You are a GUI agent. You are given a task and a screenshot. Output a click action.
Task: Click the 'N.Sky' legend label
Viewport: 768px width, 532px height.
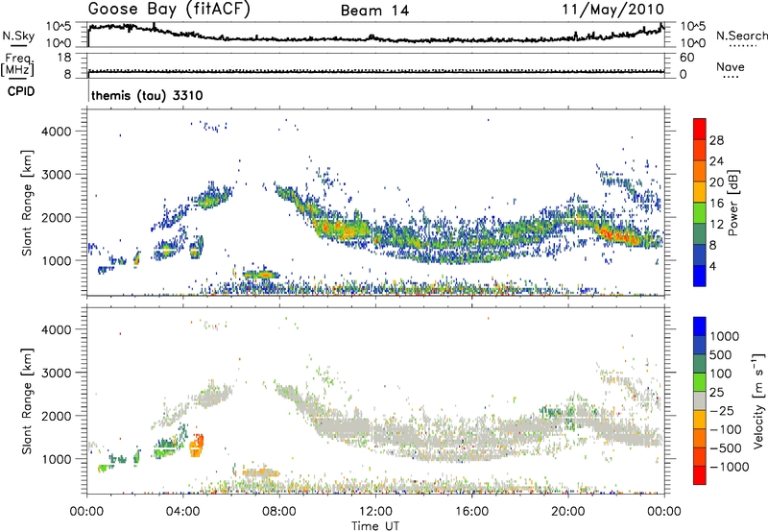point(18,36)
